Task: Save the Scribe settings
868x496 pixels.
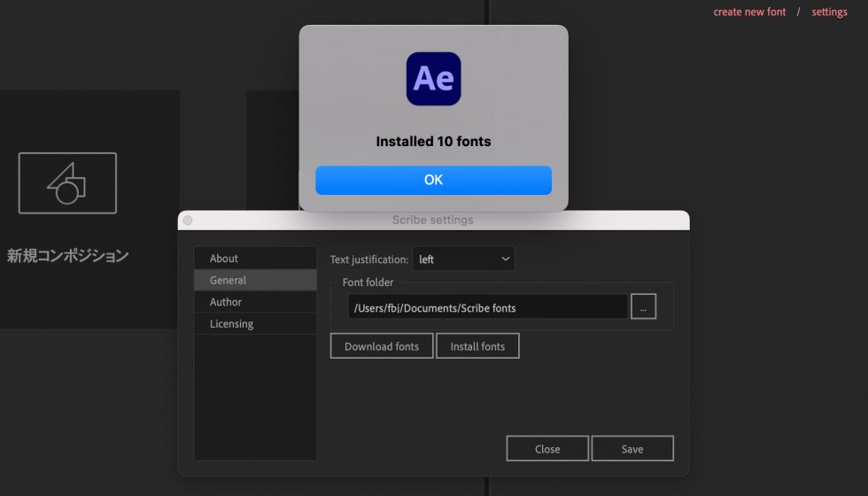Action: (632, 449)
